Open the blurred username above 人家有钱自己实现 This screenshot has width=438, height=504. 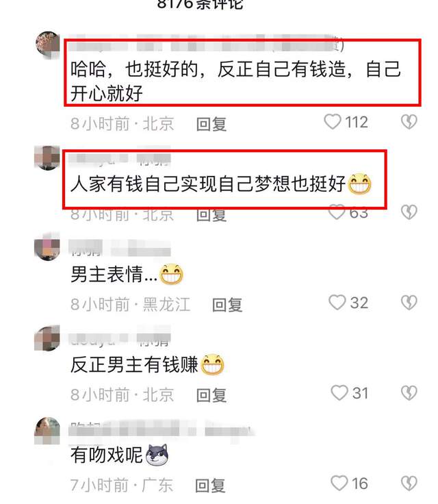[120, 159]
